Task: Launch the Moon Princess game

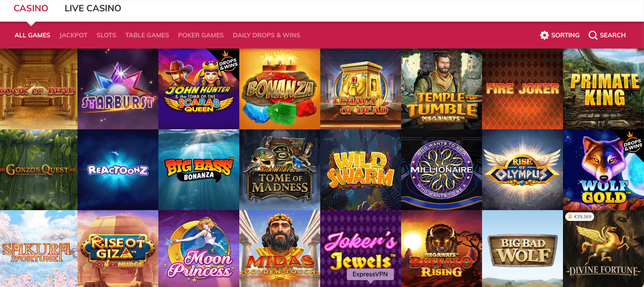Action: coord(199,249)
